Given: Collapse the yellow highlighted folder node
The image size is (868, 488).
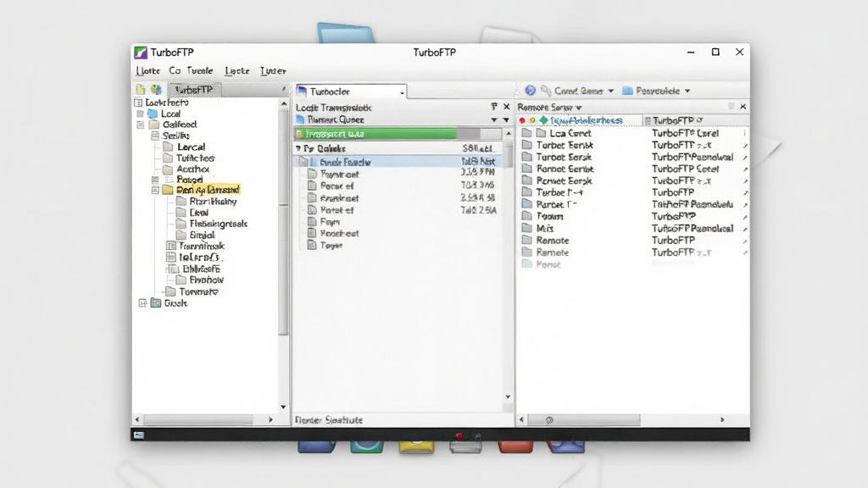Looking at the screenshot, I should 155,190.
